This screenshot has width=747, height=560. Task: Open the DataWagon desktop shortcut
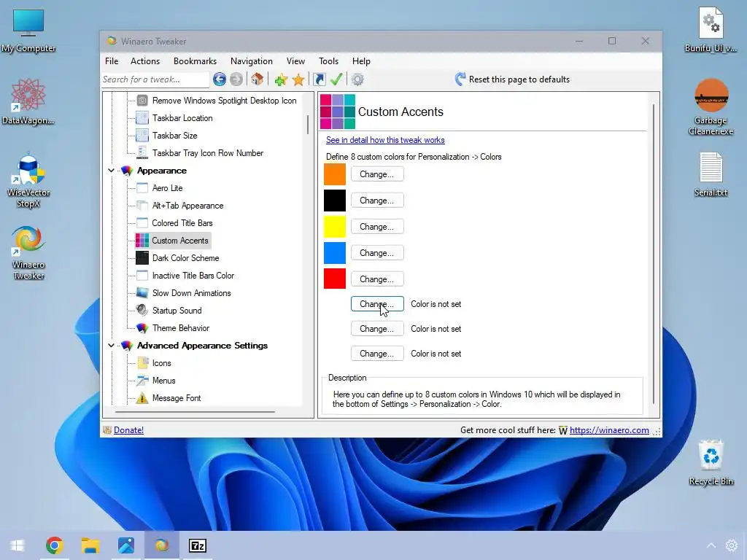point(28,102)
